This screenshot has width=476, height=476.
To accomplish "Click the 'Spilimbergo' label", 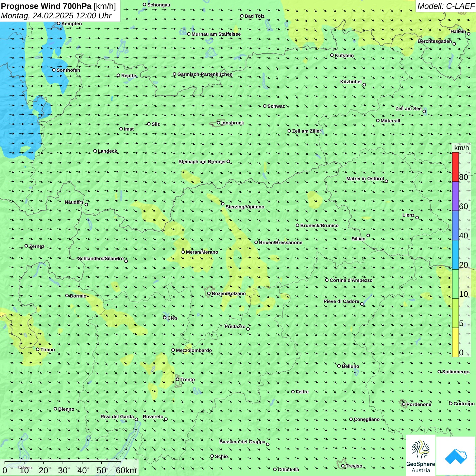I will 456,372.
